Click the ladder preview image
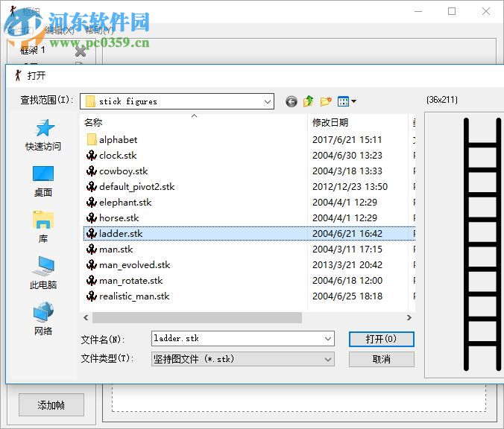 (482, 245)
